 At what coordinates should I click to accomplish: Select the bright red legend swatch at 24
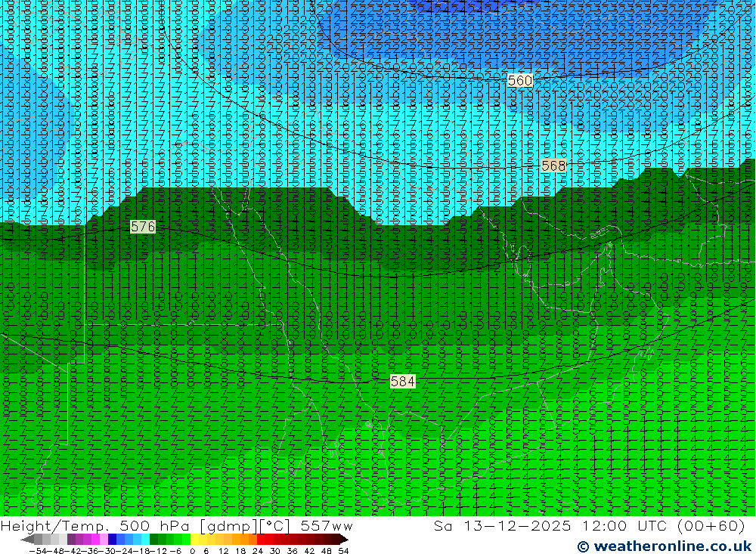pyautogui.click(x=261, y=539)
